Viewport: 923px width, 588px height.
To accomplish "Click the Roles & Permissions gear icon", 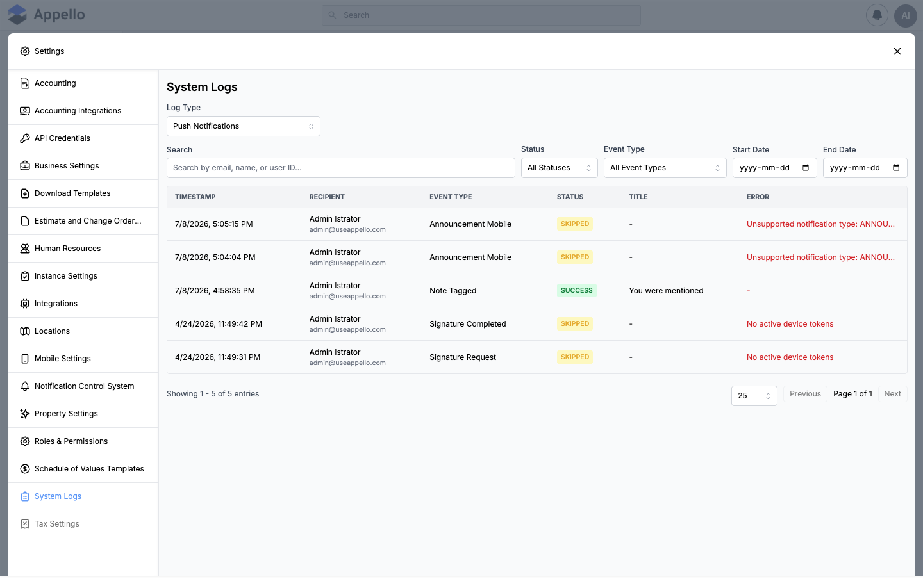I will [x=25, y=441].
